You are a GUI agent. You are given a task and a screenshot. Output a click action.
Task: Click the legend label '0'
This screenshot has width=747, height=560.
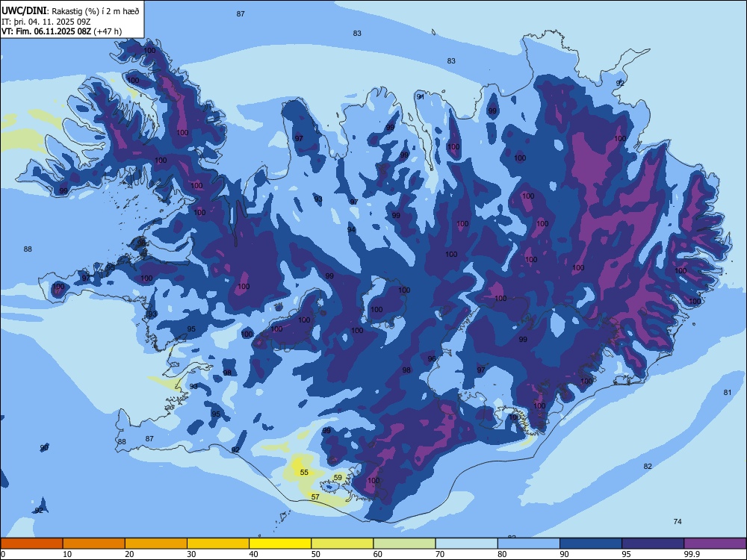(3, 554)
